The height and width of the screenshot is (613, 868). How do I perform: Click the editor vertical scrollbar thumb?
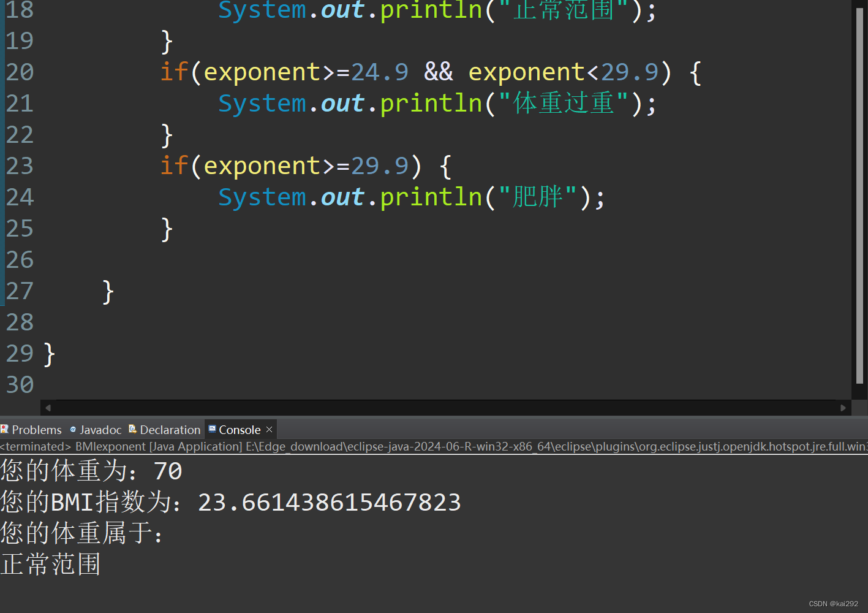859,196
